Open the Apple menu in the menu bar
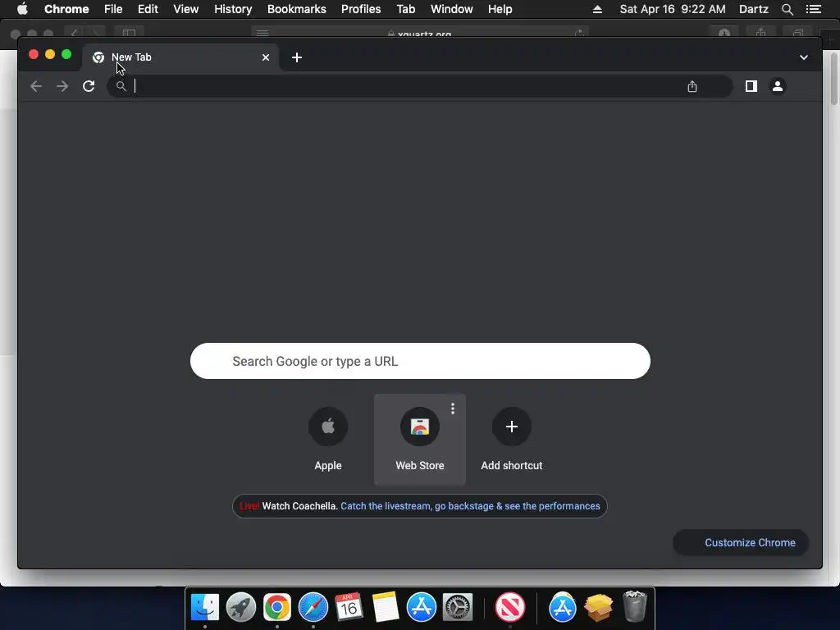 coord(22,9)
